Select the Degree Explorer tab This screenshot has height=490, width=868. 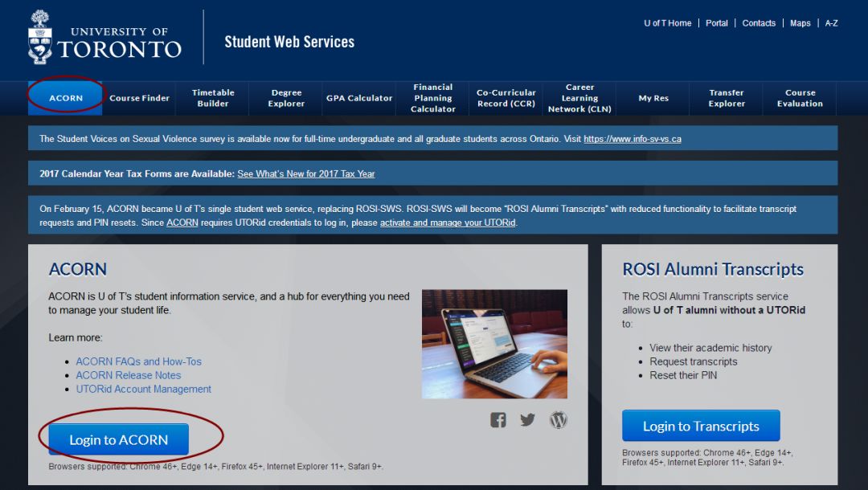pyautogui.click(x=286, y=98)
